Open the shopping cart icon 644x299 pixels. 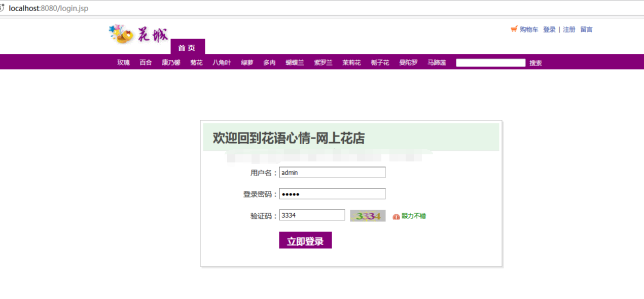[x=514, y=29]
